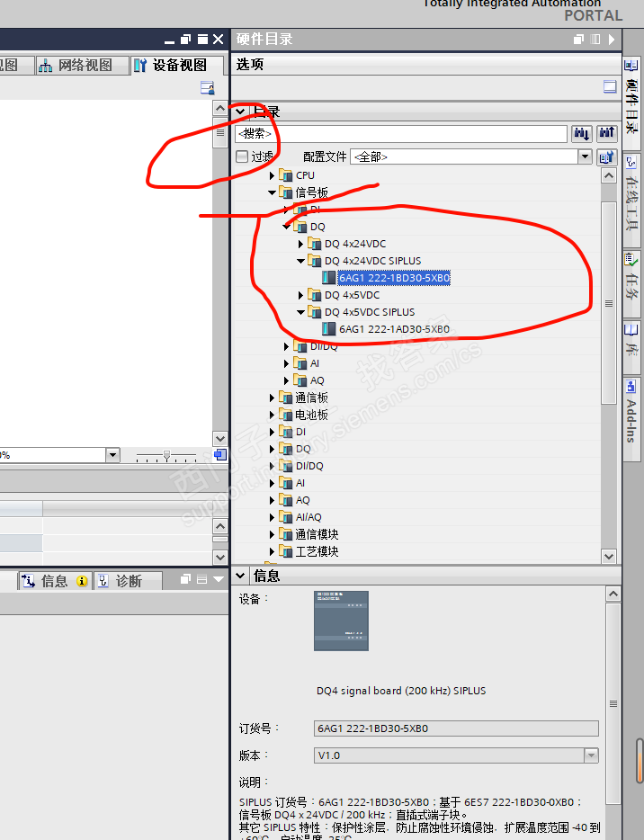The width and height of the screenshot is (644, 840).
Task: Open the 版本 version dropdown V1.0
Action: [591, 755]
